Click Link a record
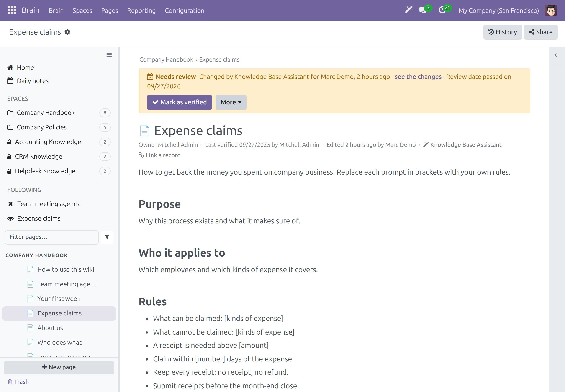Viewport: 565px width, 392px height. [160, 155]
